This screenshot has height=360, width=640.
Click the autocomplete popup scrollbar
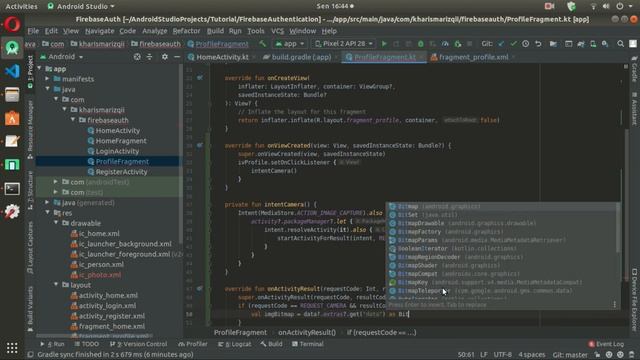618,229
